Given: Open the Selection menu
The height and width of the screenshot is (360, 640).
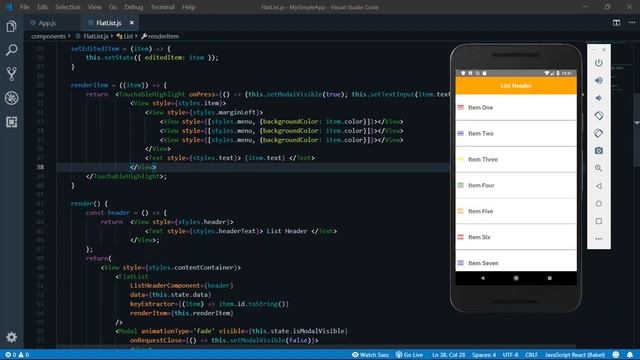Looking at the screenshot, I should (x=68, y=7).
